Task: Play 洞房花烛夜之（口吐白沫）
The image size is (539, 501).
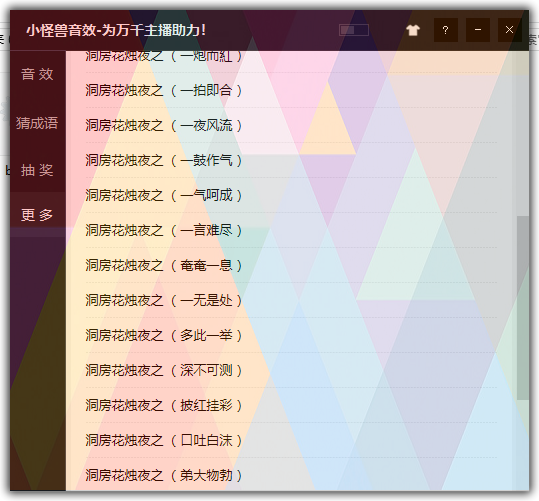Action: [291, 440]
